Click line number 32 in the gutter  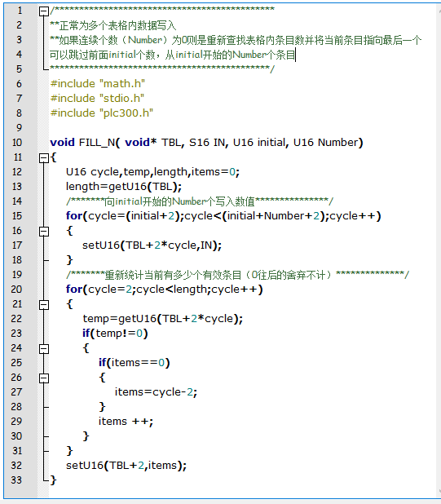tap(16, 466)
